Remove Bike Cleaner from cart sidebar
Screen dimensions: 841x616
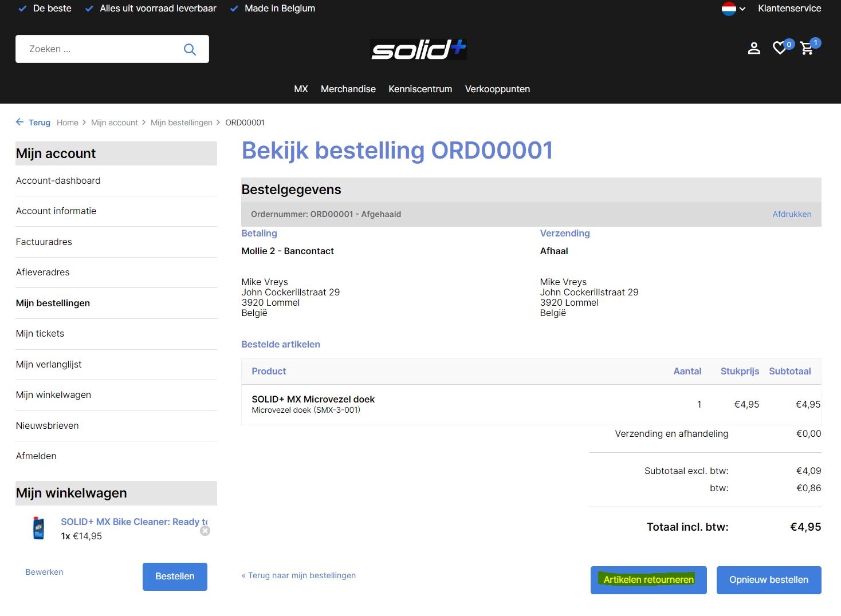(205, 531)
